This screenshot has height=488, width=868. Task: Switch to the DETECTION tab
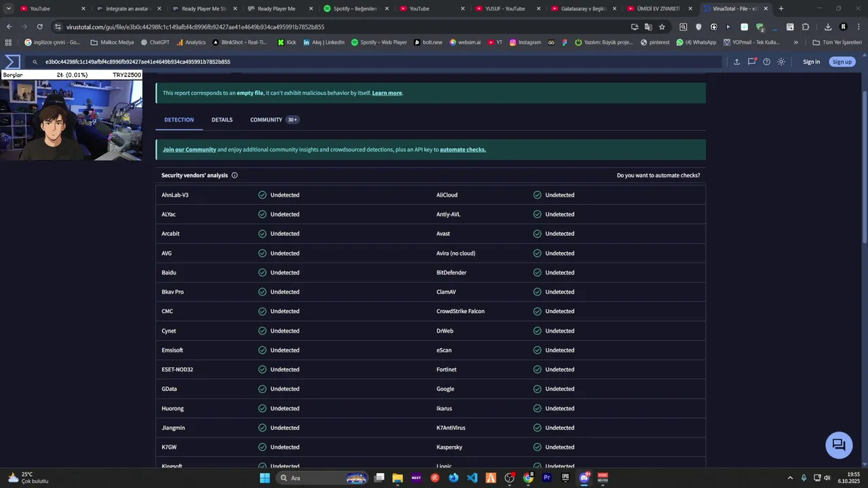pyautogui.click(x=179, y=120)
